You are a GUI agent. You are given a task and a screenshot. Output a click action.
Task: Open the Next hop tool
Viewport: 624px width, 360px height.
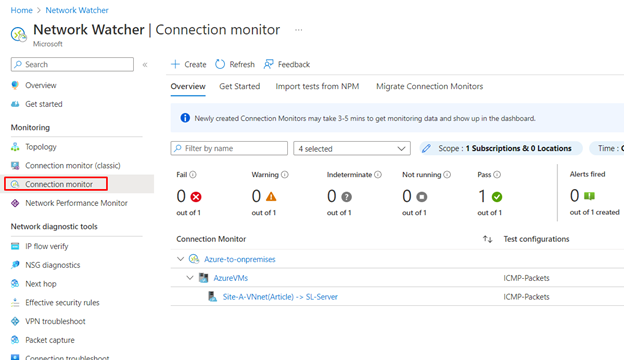[41, 284]
